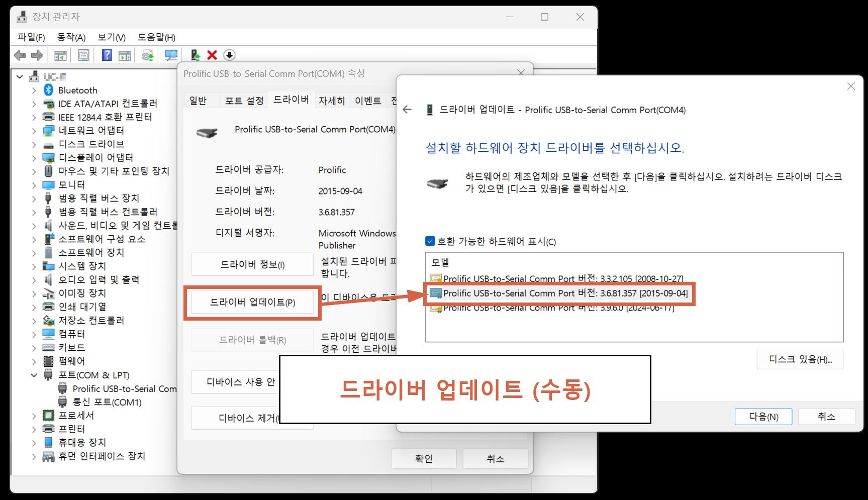Toggle the action pane toolbar icon

124,55
